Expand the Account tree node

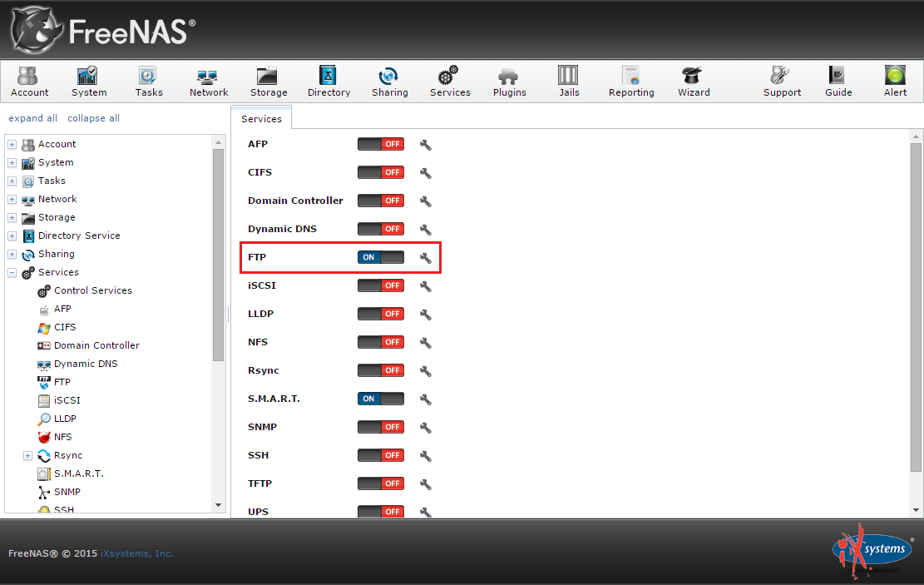12,145
